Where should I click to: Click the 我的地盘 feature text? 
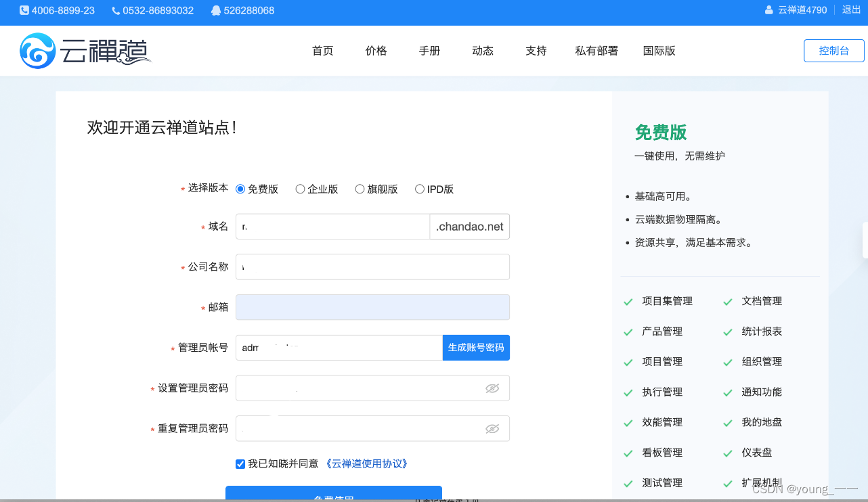(762, 422)
